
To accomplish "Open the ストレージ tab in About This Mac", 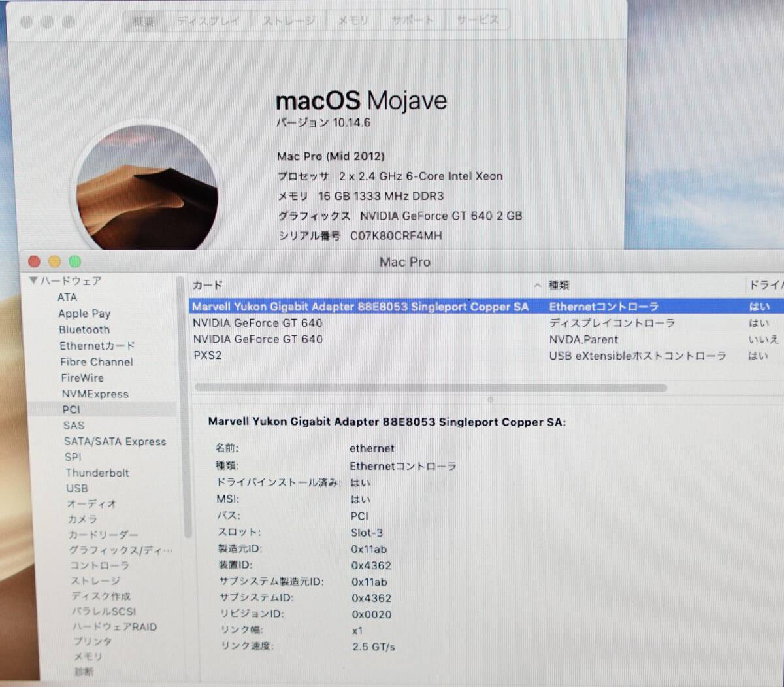I will (x=289, y=21).
